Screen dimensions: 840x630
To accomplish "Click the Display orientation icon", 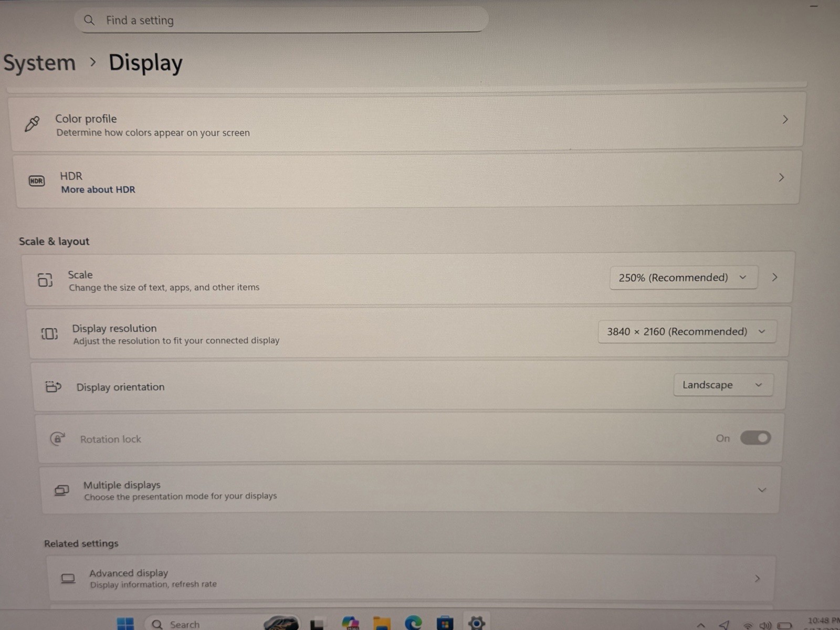I will click(53, 387).
